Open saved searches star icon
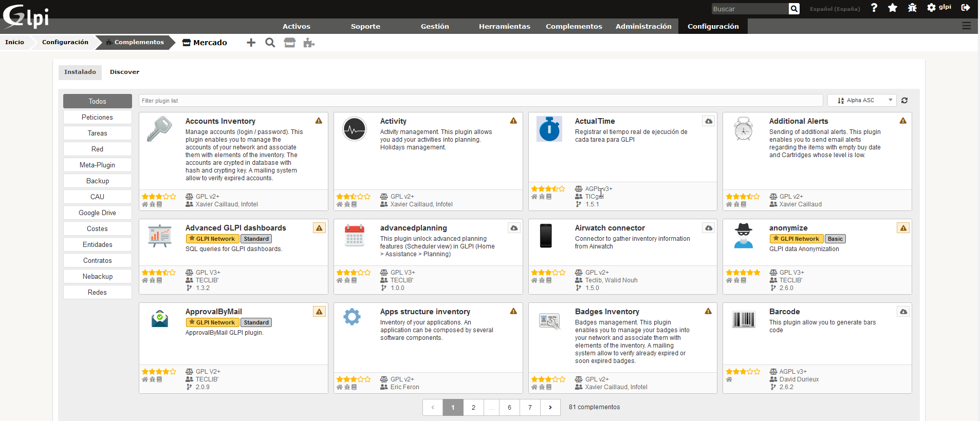 pos(893,8)
